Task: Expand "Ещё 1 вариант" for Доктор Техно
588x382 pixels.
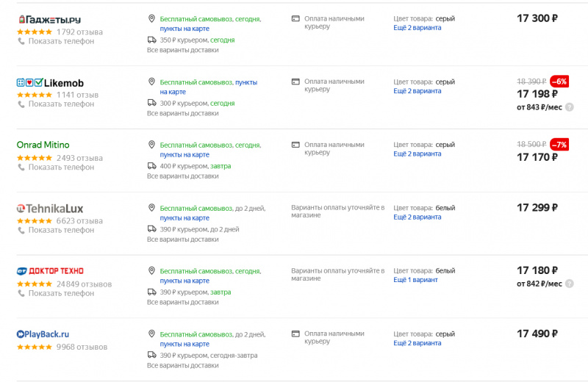Action: click(x=415, y=280)
